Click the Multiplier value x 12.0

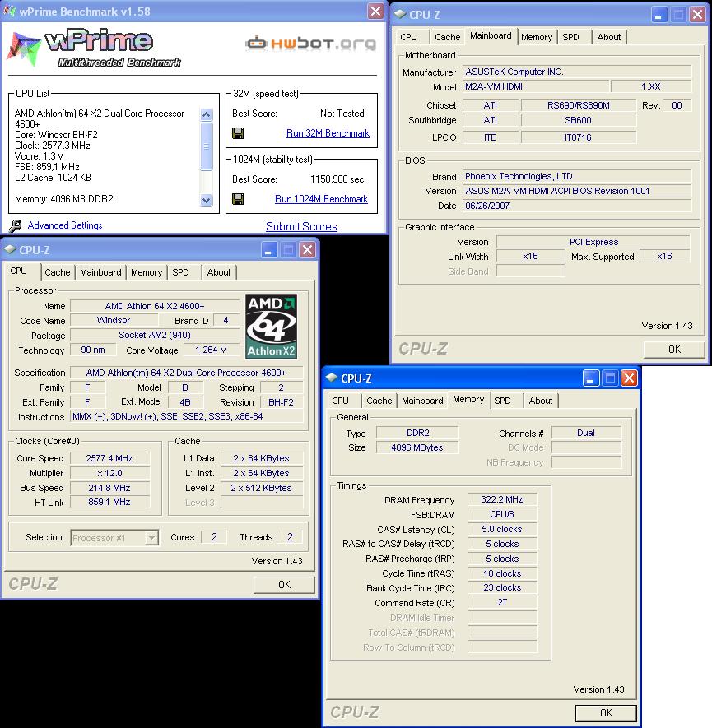(x=109, y=474)
